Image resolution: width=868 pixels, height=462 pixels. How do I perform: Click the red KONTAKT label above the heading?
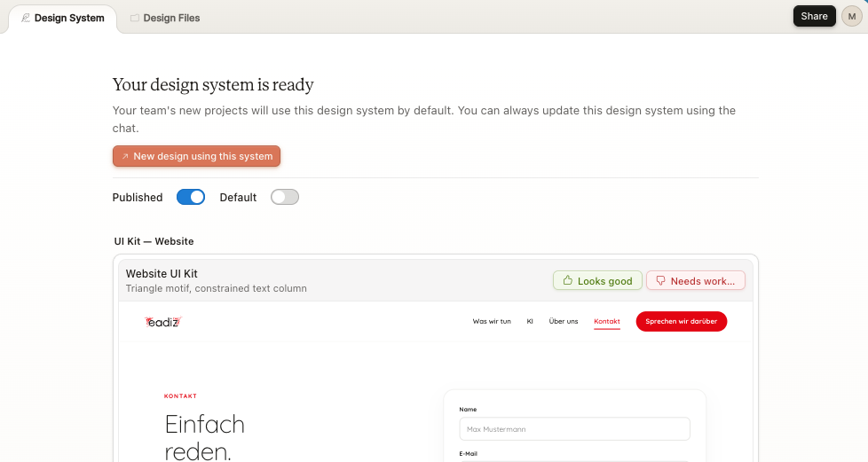(x=181, y=396)
